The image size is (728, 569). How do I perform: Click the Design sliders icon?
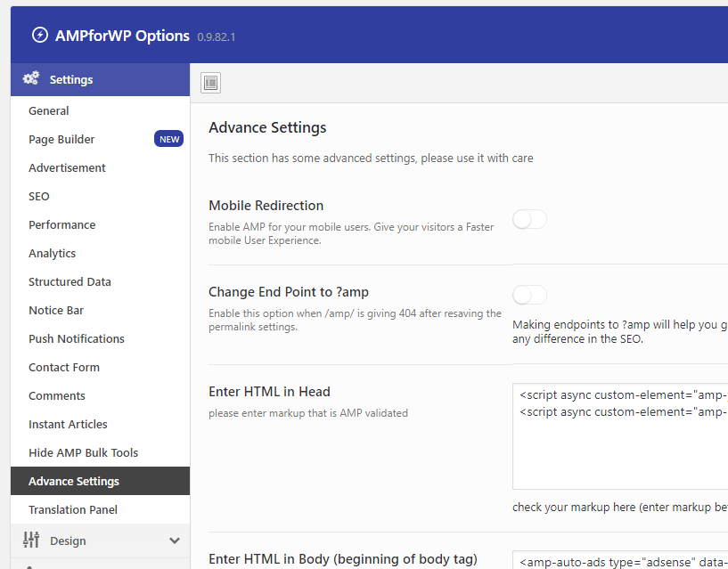coord(31,540)
